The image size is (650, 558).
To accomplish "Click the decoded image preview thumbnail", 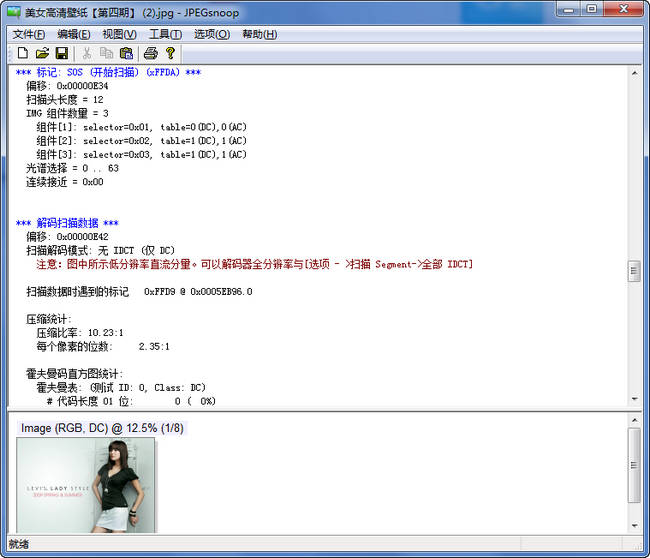I will [x=86, y=485].
